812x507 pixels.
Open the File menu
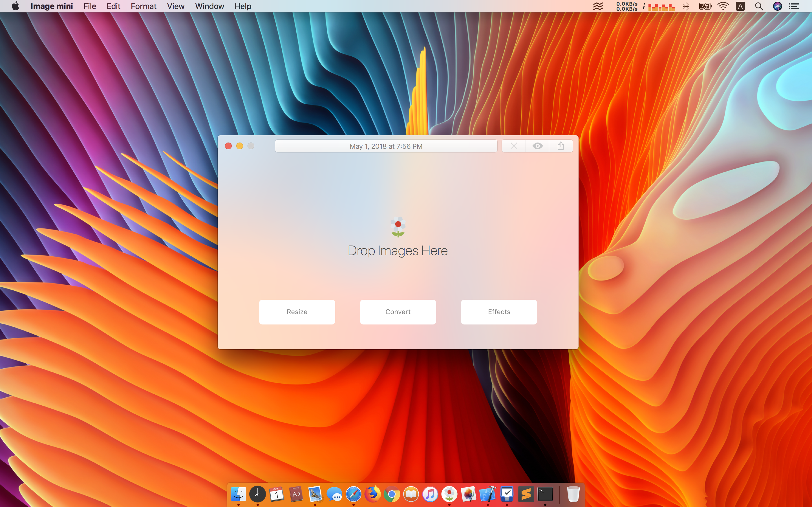click(x=90, y=6)
